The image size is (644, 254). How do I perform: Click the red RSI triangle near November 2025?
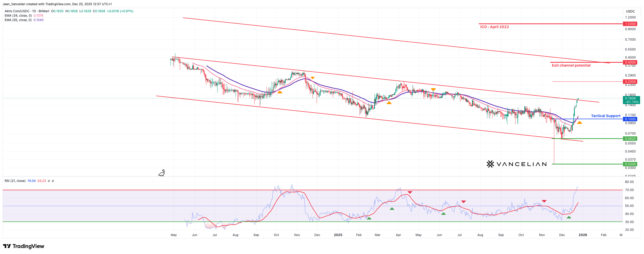[x=544, y=201]
